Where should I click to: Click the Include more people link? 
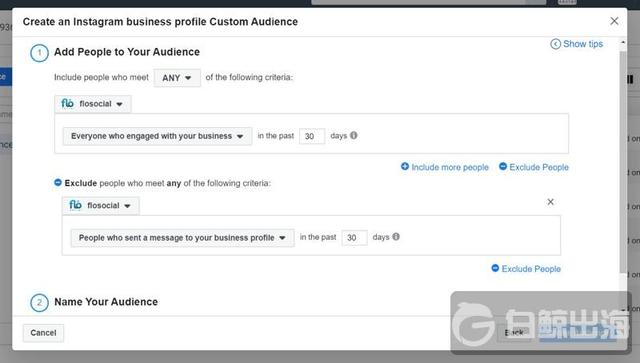(450, 167)
